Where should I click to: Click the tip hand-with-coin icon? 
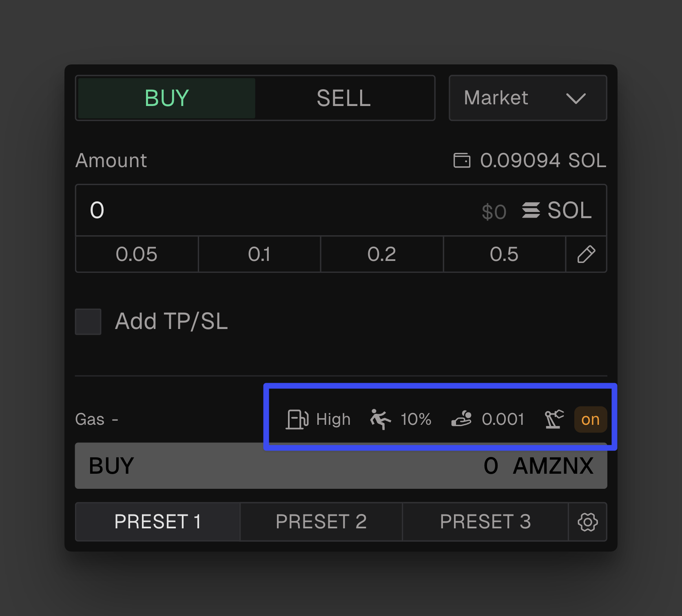(461, 419)
